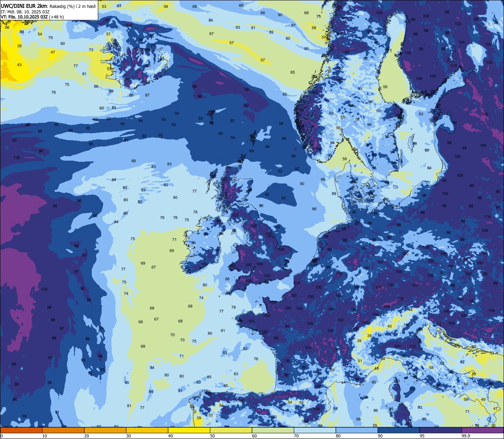Pick the pale green 60–70 legend swatch
The image size is (504, 439).
click(273, 430)
